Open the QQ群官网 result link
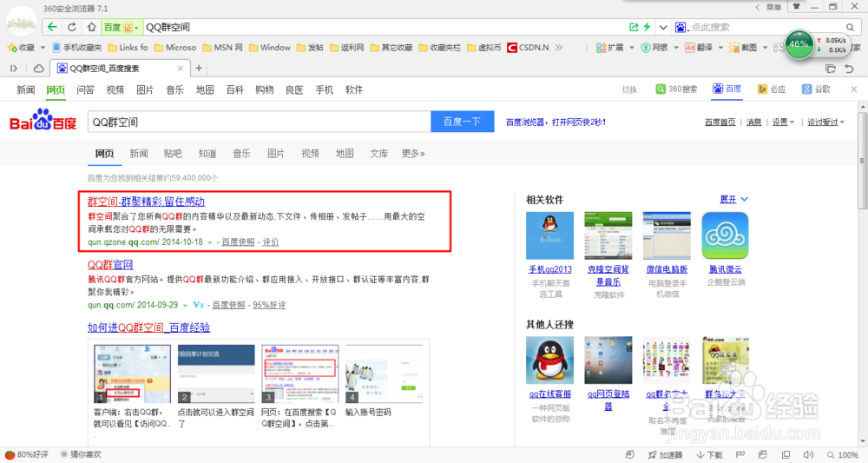Viewport: 868px width, 463px height. (x=110, y=265)
